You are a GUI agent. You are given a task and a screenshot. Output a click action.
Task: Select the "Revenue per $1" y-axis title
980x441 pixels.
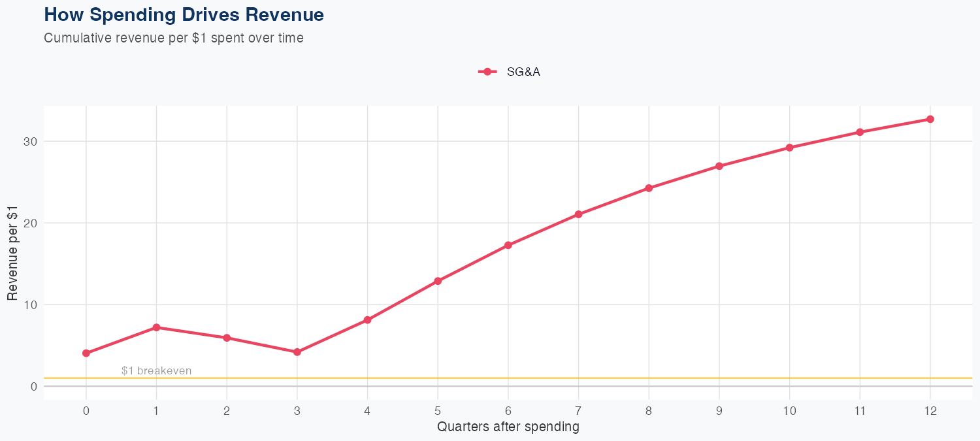coord(12,252)
